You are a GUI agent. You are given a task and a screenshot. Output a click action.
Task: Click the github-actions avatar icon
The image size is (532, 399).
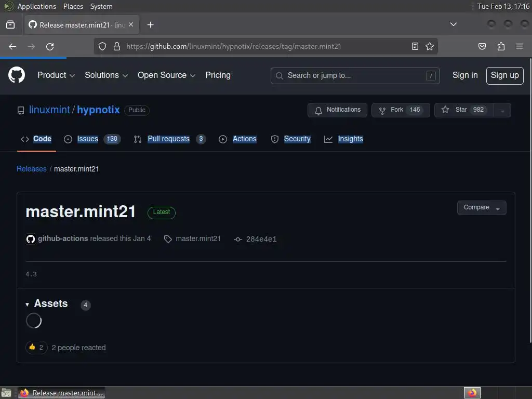31,239
